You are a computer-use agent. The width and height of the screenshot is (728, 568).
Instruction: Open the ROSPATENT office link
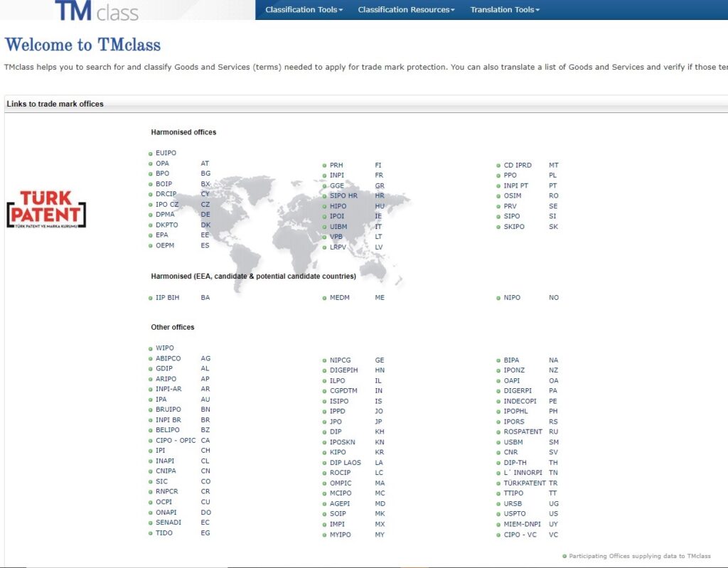point(523,432)
